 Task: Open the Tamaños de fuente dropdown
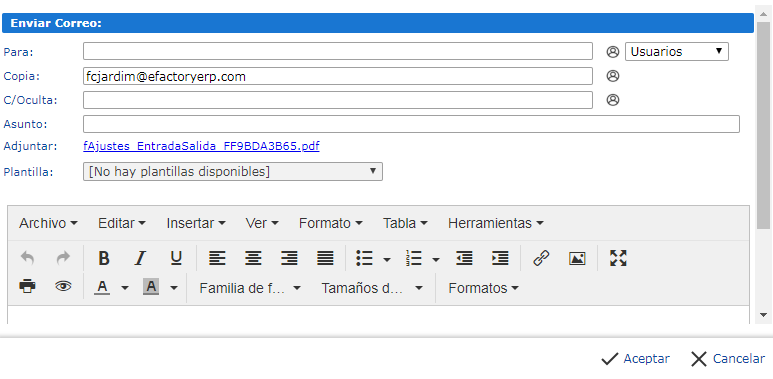coord(372,288)
